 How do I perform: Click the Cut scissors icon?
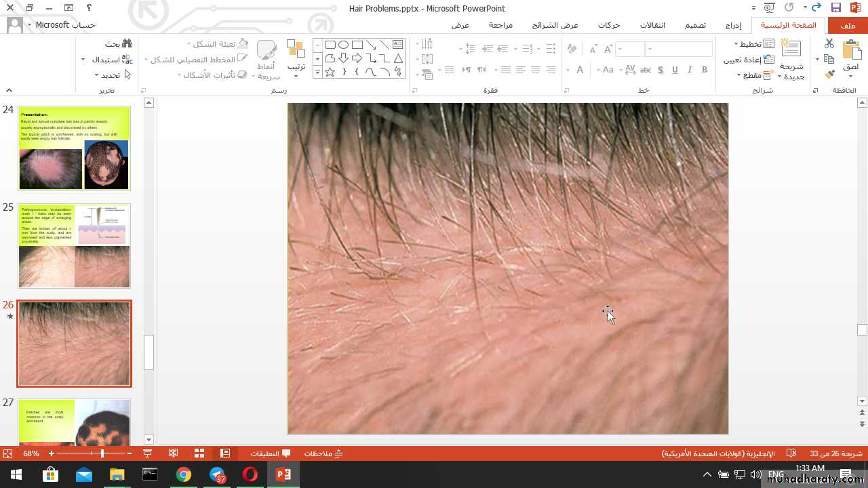829,43
